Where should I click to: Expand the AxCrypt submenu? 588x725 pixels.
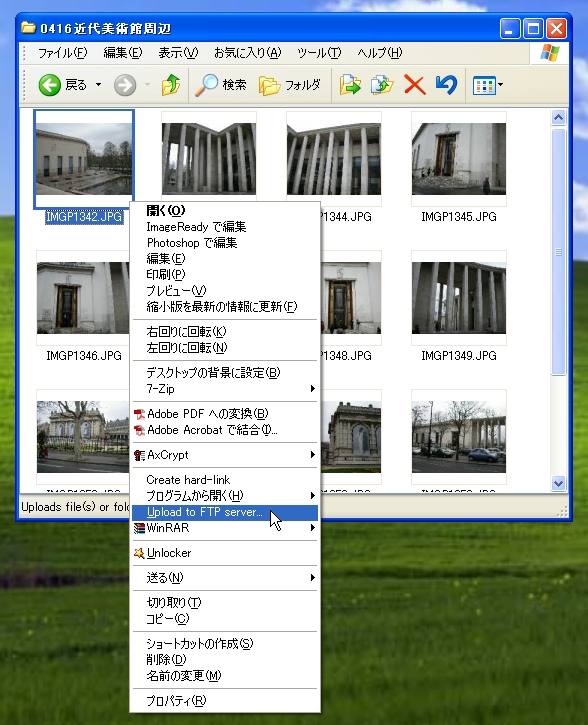(225, 455)
